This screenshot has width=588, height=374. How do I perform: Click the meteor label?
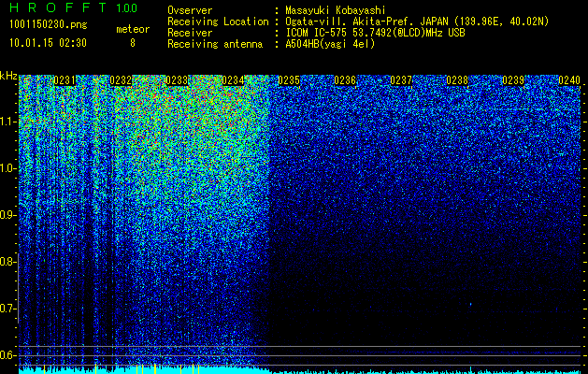(133, 29)
